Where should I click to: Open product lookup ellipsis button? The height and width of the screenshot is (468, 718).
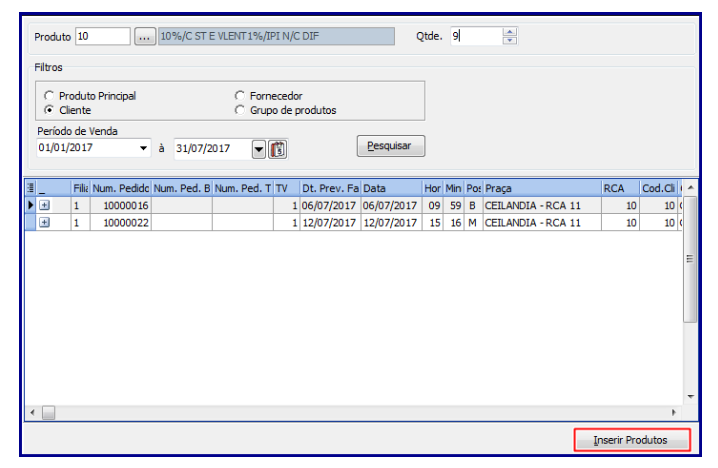145,36
